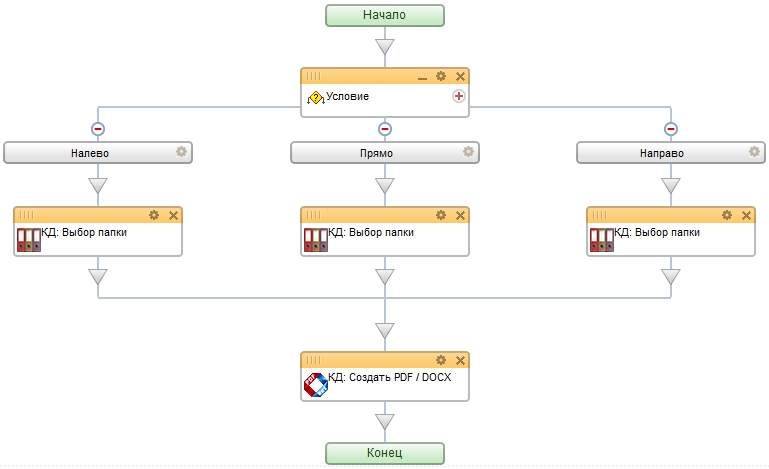
Task: Add a new branch with red plus
Action: [459, 96]
